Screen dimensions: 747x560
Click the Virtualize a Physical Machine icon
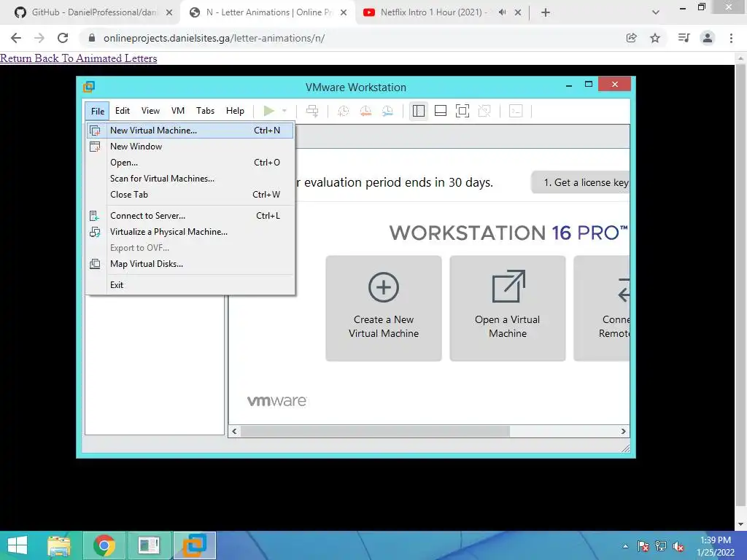coord(96,232)
